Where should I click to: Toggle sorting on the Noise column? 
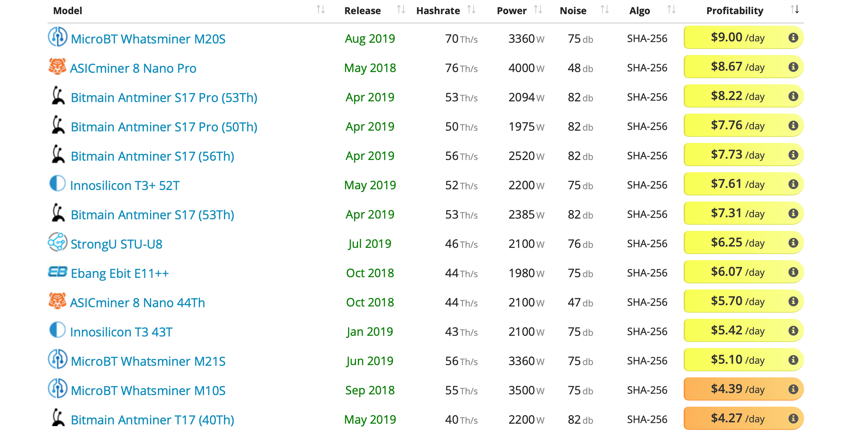pyautogui.click(x=605, y=10)
